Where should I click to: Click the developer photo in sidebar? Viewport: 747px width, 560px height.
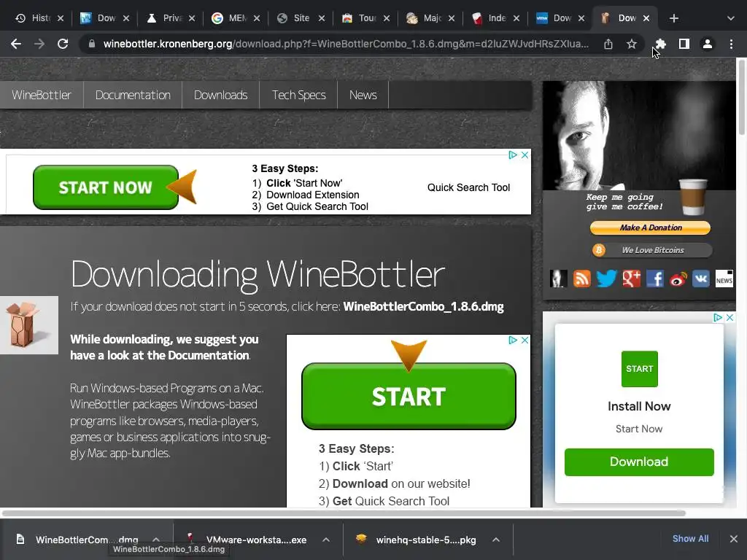point(639,136)
